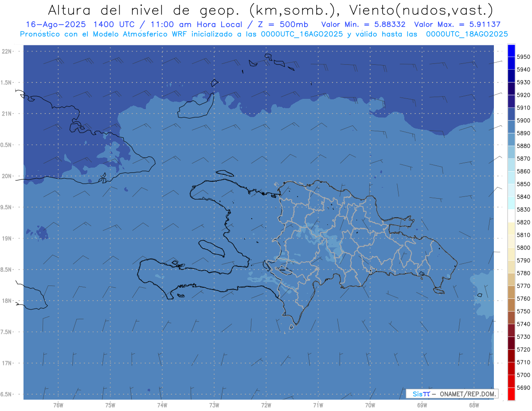Image resolution: width=532 pixels, height=411 pixels.
Task: Click the '74W' longitude label
Action: pyautogui.click(x=162, y=405)
